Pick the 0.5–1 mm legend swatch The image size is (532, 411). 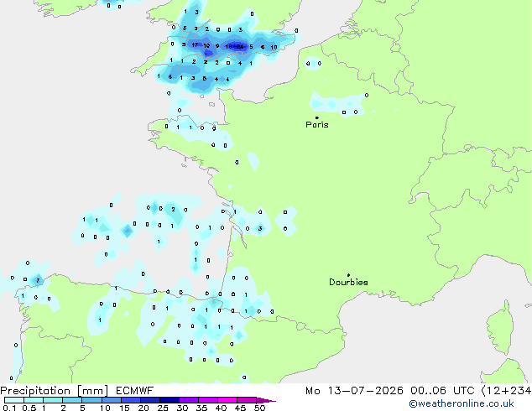(34, 400)
